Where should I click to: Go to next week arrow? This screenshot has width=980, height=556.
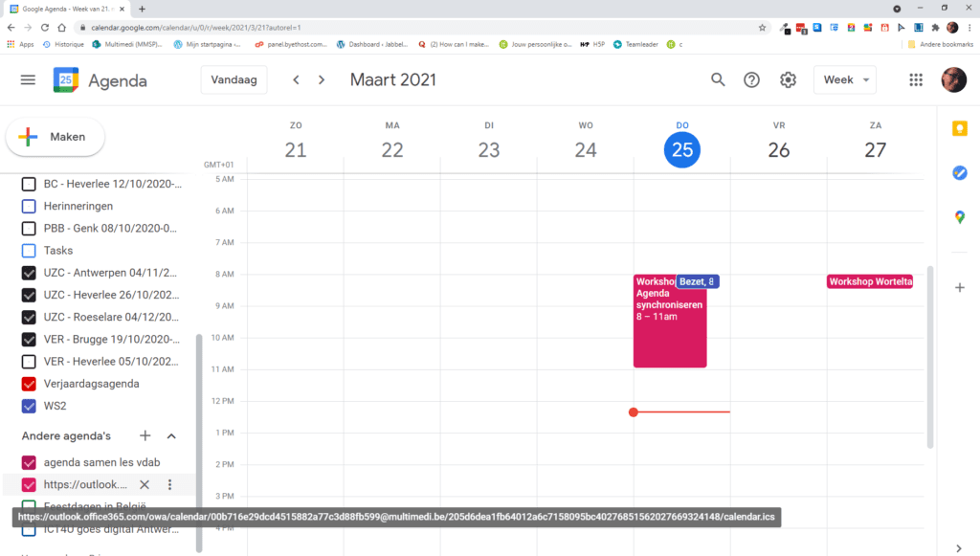click(322, 80)
